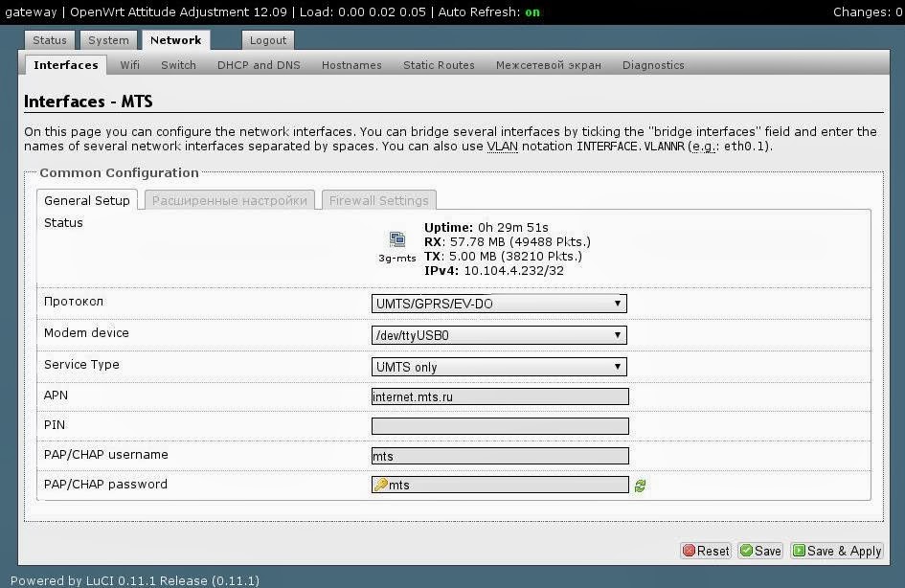The height and width of the screenshot is (588, 905).
Task: Toggle password visibility with the green arrows icon
Action: (640, 486)
